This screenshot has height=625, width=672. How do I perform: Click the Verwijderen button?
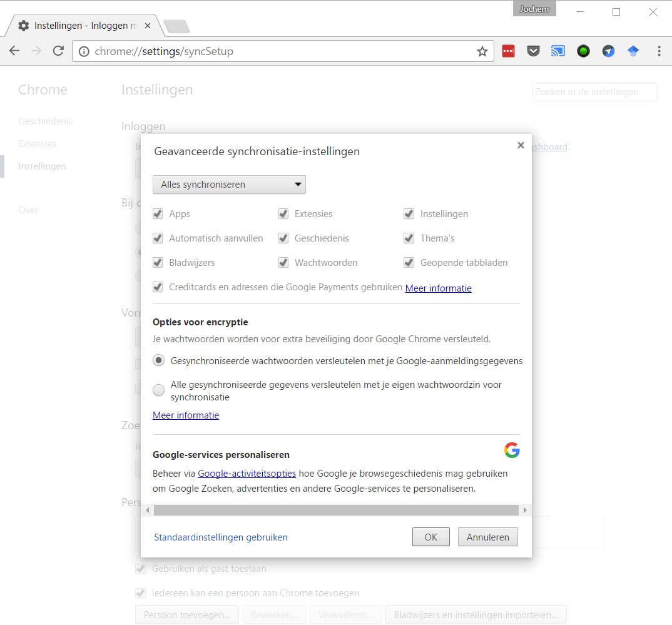[x=346, y=615]
